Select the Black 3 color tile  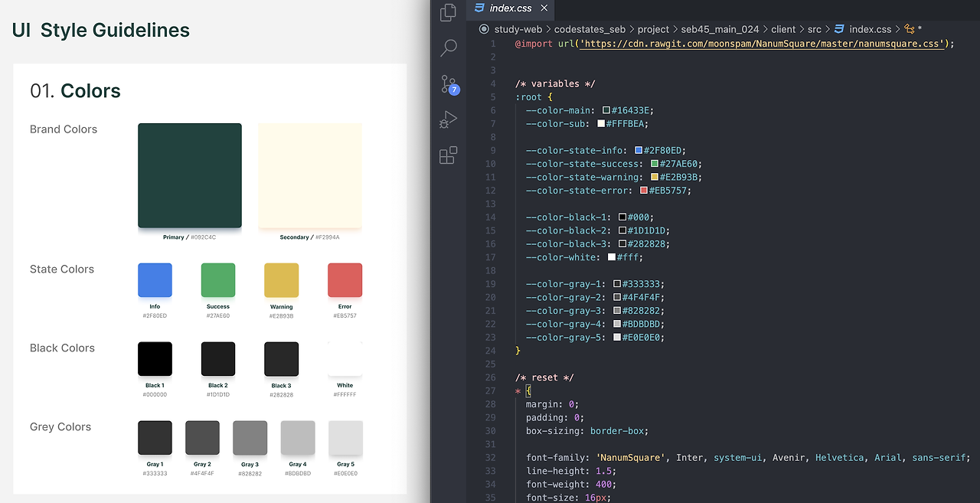pyautogui.click(x=281, y=359)
